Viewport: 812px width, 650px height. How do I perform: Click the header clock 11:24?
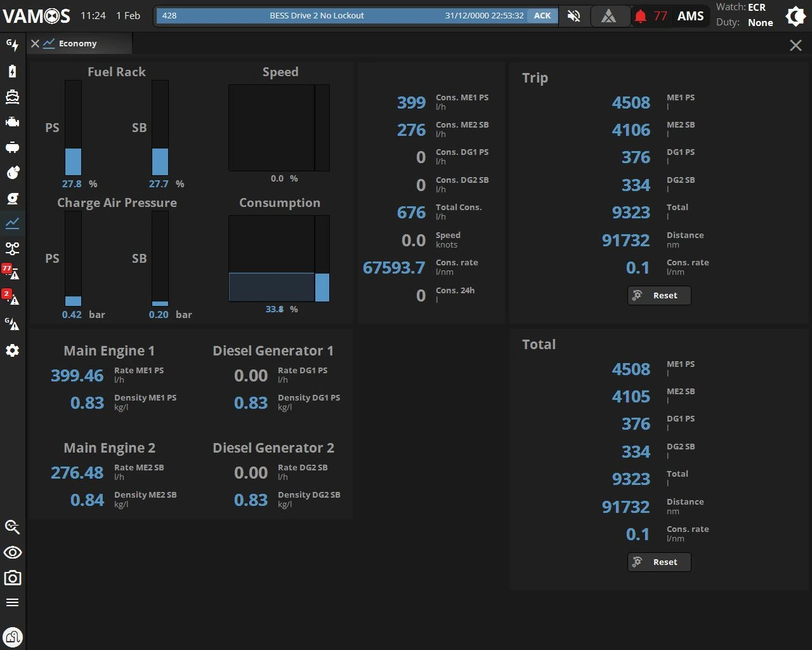click(93, 15)
